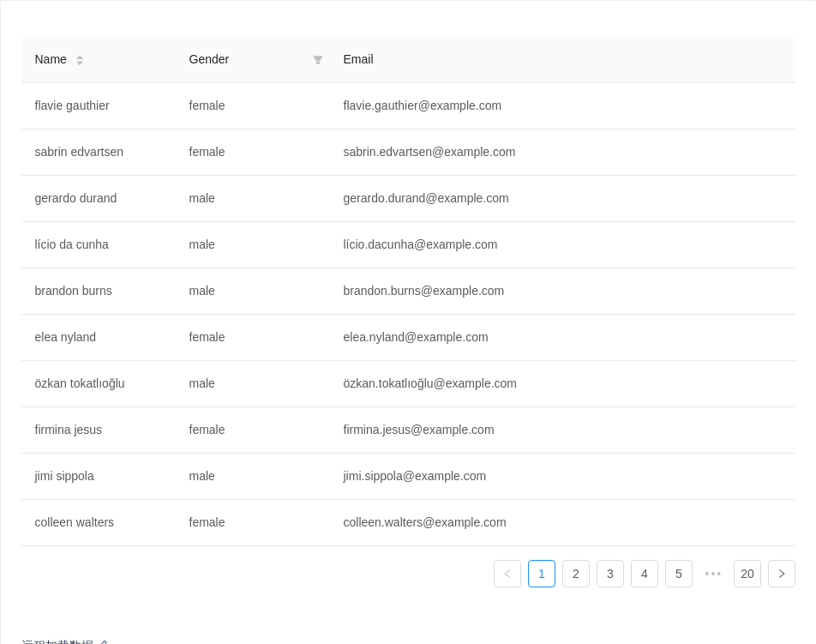Select the name colleen walters

[x=75, y=523]
